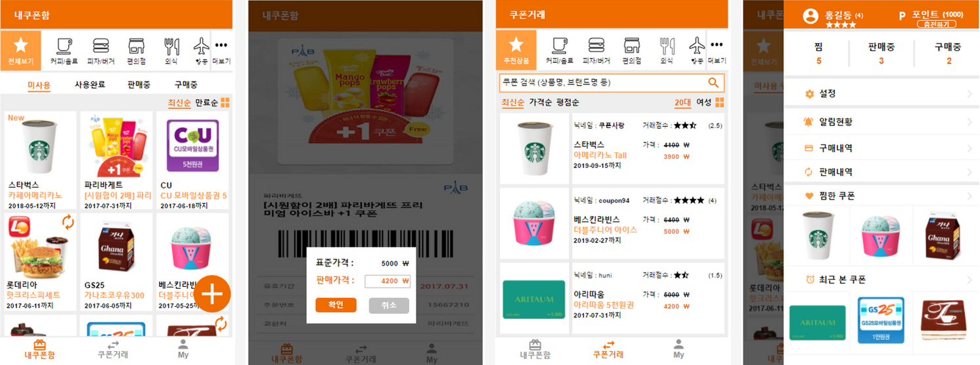Select 커피/음료 cup icon on the 쿠폰거래 screen

pos(560,46)
